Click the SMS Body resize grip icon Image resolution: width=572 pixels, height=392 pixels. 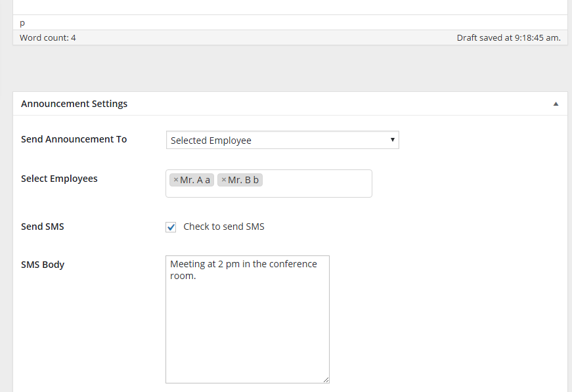pos(326,380)
